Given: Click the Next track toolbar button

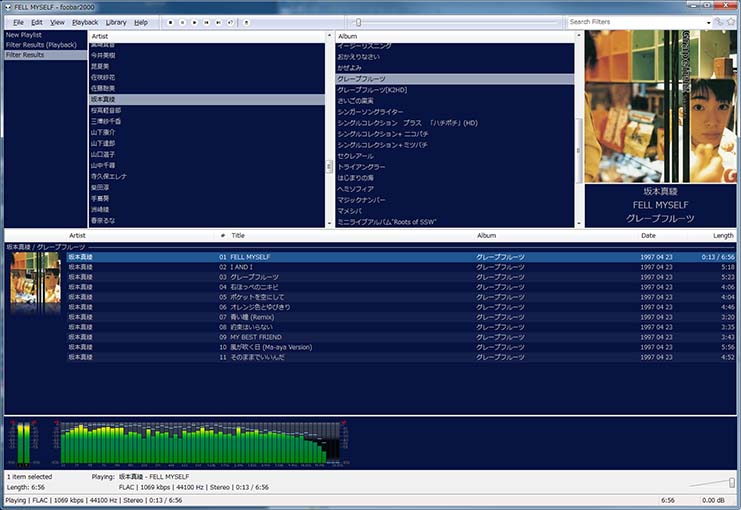Looking at the screenshot, I should pyautogui.click(x=218, y=22).
